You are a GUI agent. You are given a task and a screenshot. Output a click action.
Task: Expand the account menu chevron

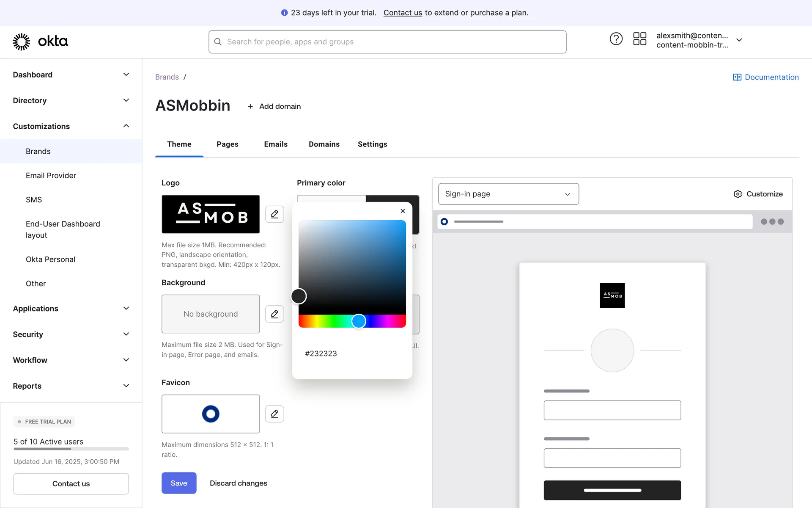pyautogui.click(x=739, y=40)
